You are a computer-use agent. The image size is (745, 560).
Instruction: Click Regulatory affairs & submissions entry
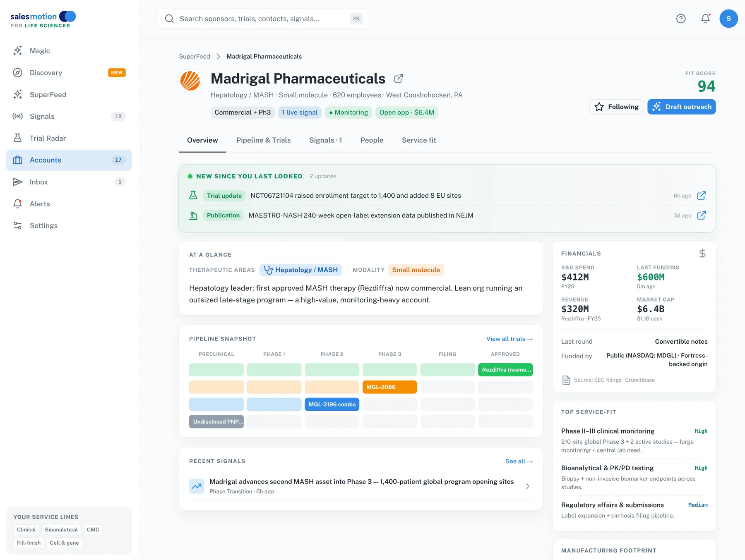(634, 510)
